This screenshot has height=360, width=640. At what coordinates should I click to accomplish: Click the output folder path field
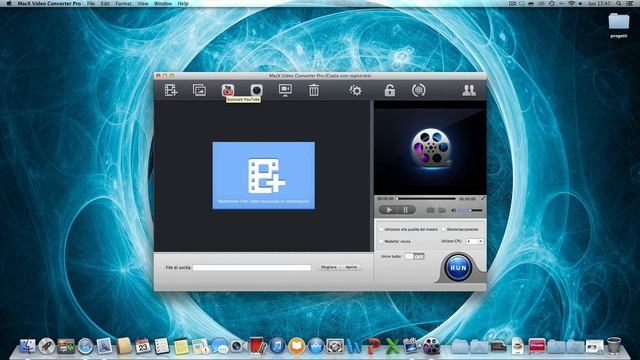(252, 267)
